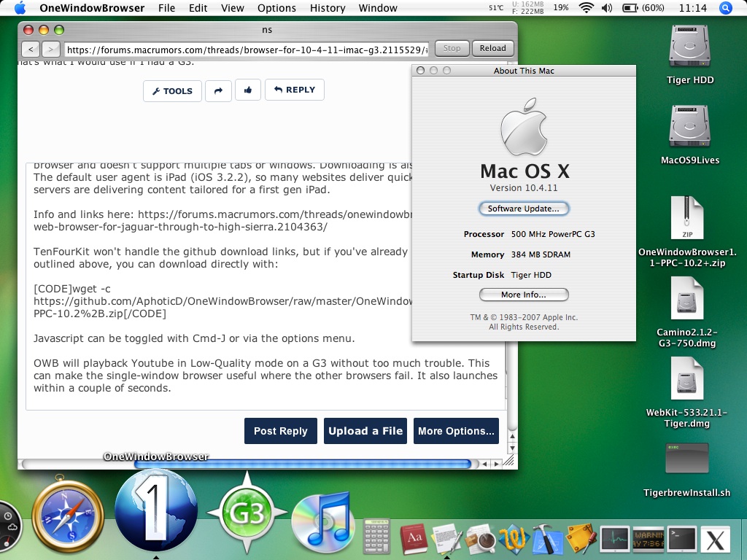The image size is (747, 560).
Task: Launch X11 from the Dock
Action: [x=715, y=540]
